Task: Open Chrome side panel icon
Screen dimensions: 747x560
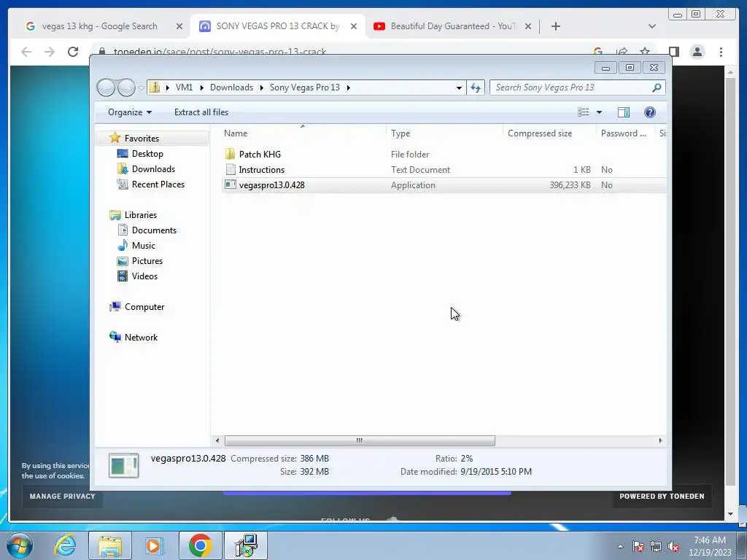Action: [673, 52]
